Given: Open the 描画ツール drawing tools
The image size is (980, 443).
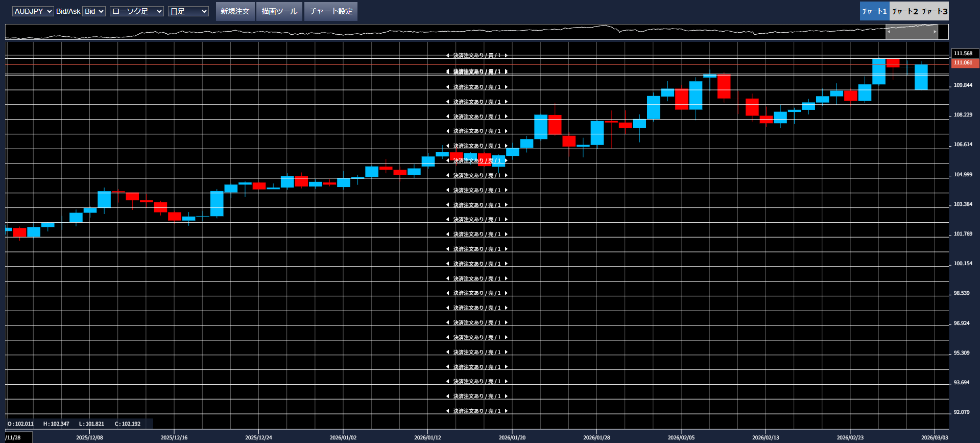Looking at the screenshot, I should [279, 11].
